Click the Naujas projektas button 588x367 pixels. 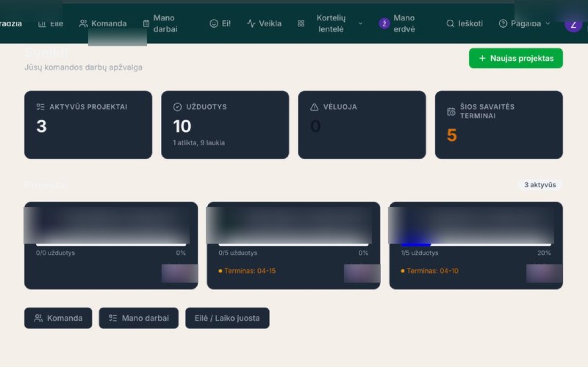tap(516, 58)
